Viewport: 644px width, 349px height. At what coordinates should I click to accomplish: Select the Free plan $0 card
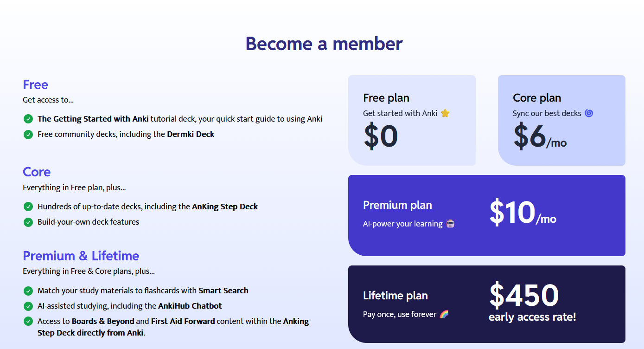pos(412,120)
